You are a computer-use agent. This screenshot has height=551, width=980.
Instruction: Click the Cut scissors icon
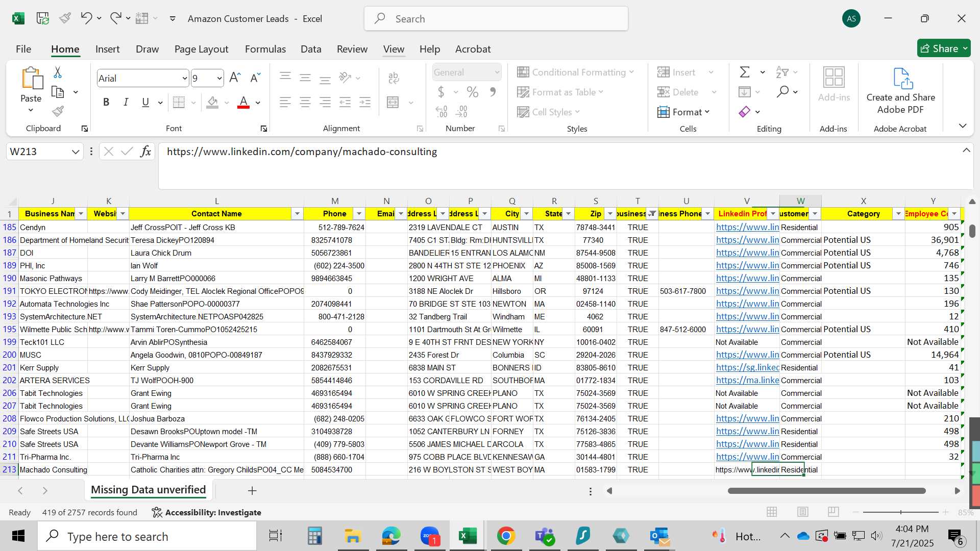pyautogui.click(x=58, y=72)
